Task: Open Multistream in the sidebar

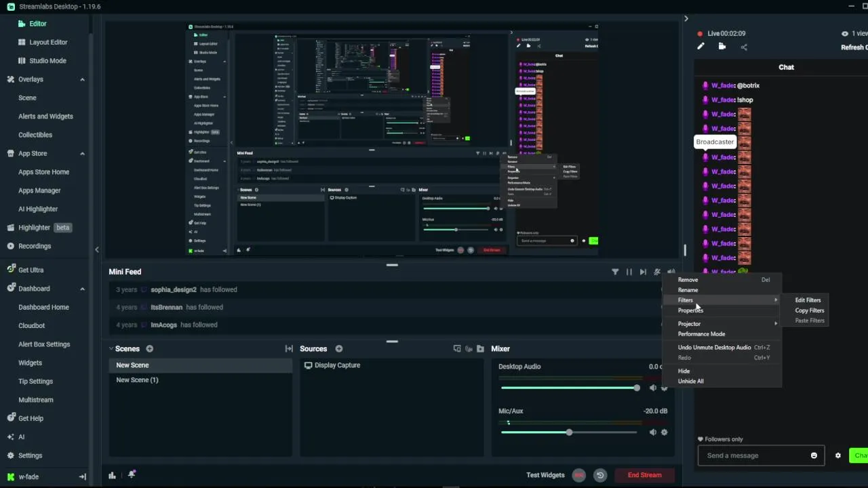Action: coord(35,400)
